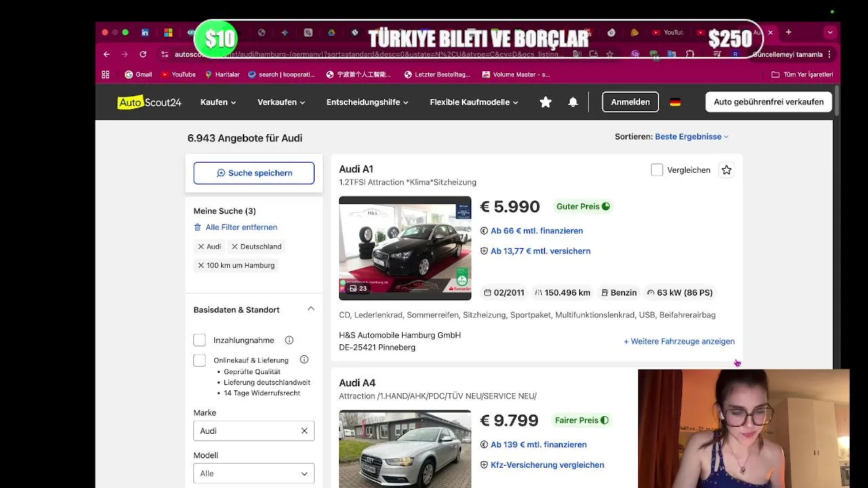Viewport: 868px width, 488px height.
Task: Open the saved favorites star in the header
Action: (545, 102)
